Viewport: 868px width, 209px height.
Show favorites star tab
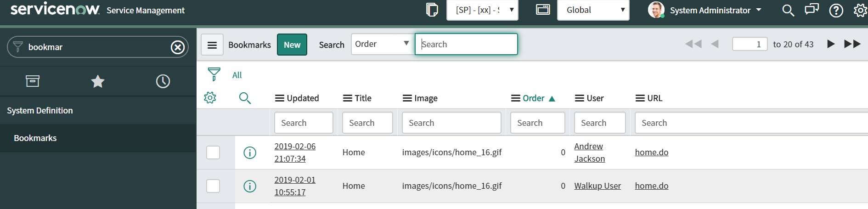point(98,81)
